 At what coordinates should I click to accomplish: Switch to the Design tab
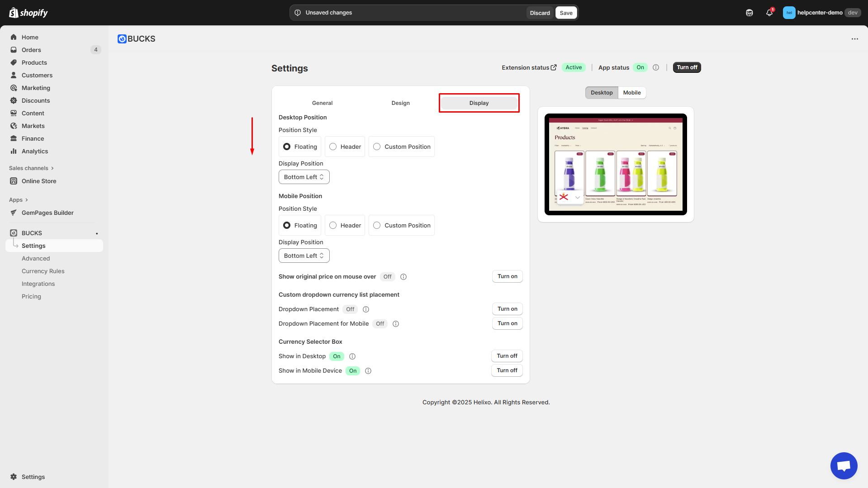point(400,103)
